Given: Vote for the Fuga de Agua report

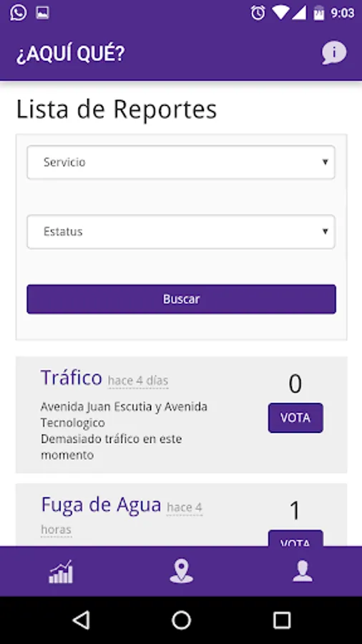Looking at the screenshot, I should 295,538.
